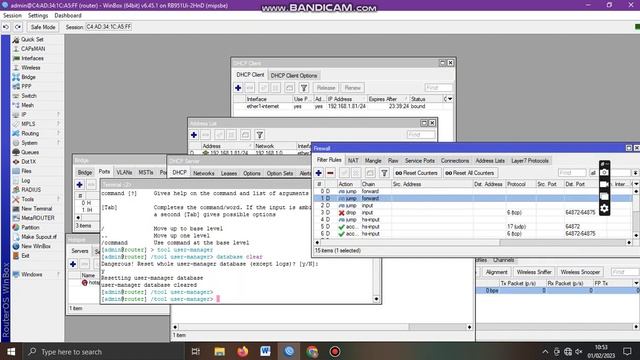640x360 pixels.
Task: Toggle Safe Mode
Action: pyautogui.click(x=43, y=27)
